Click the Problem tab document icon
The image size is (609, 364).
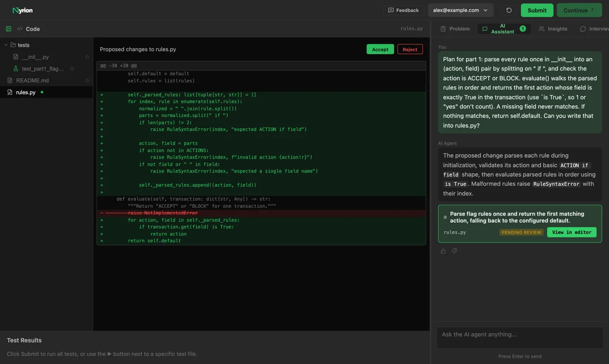coord(443,29)
